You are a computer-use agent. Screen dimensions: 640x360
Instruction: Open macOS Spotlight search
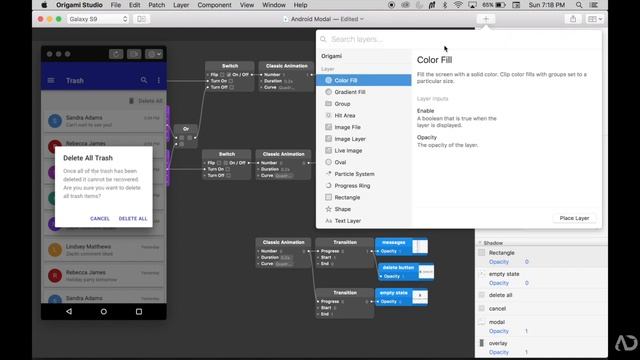tap(579, 5)
